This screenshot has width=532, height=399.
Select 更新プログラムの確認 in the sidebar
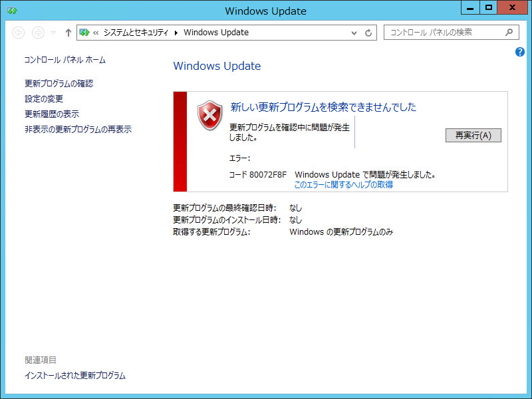pyautogui.click(x=59, y=84)
